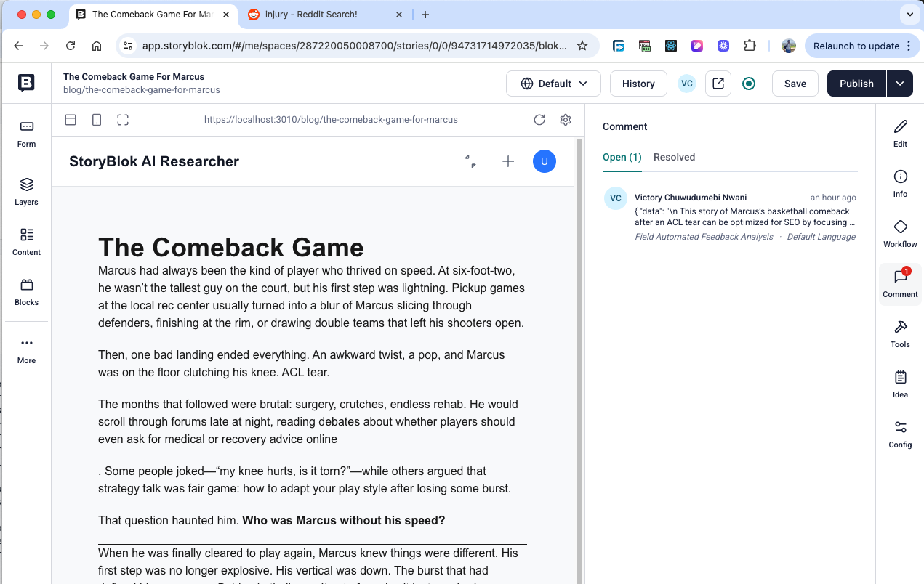Click the green status circle icon
Image resolution: width=924 pixels, height=584 pixels.
749,84
